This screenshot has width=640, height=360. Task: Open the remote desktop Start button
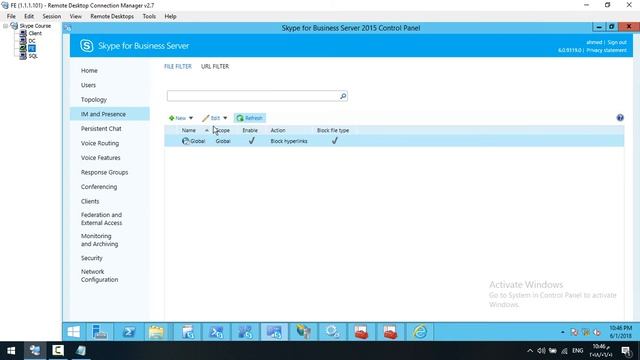[x=74, y=331]
